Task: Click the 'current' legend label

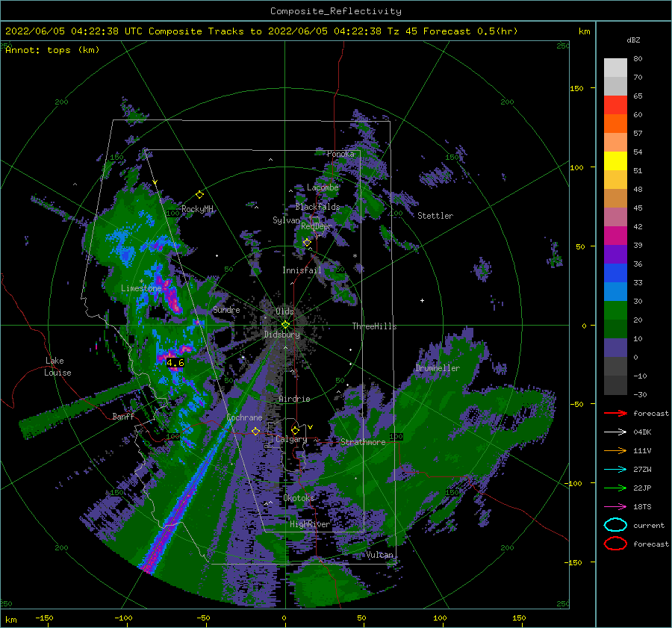Action: [649, 525]
